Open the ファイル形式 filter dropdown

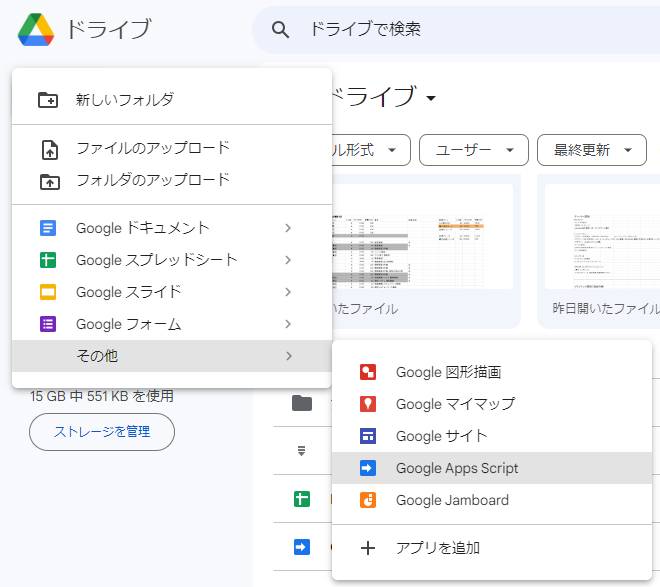(x=370, y=150)
